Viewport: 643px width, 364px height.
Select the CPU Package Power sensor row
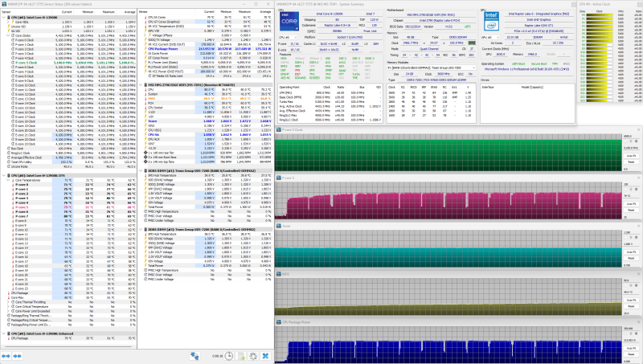click(x=165, y=48)
